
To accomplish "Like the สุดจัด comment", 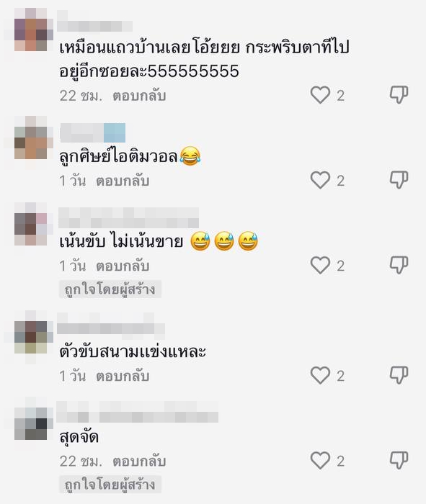I will 320,460.
